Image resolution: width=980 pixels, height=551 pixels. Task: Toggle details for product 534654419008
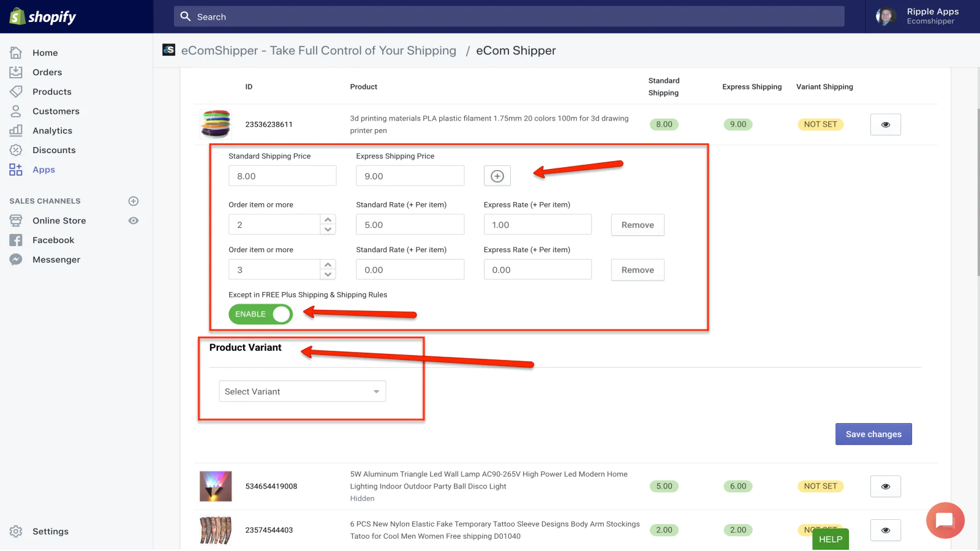pyautogui.click(x=886, y=486)
